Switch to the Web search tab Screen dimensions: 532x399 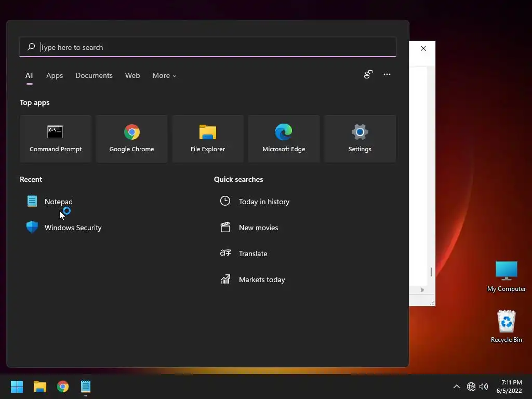pos(132,75)
